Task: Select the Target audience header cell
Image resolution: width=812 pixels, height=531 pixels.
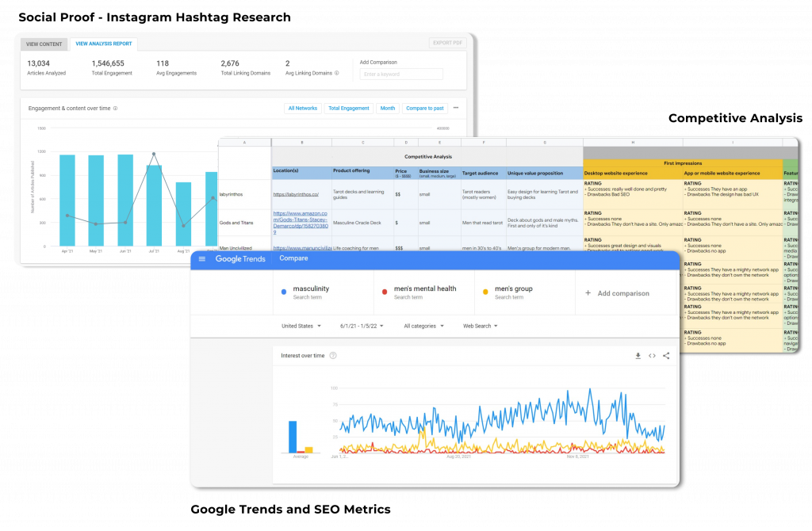Action: (483, 173)
